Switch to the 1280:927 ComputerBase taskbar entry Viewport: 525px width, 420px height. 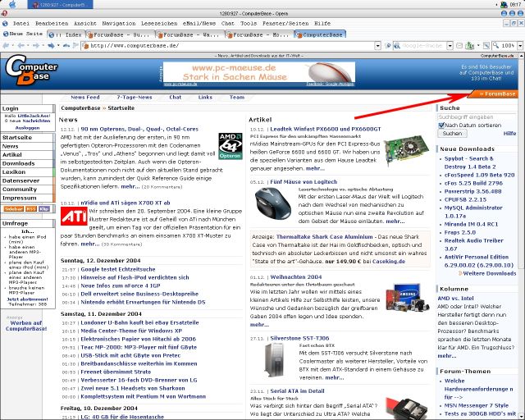(x=60, y=4)
